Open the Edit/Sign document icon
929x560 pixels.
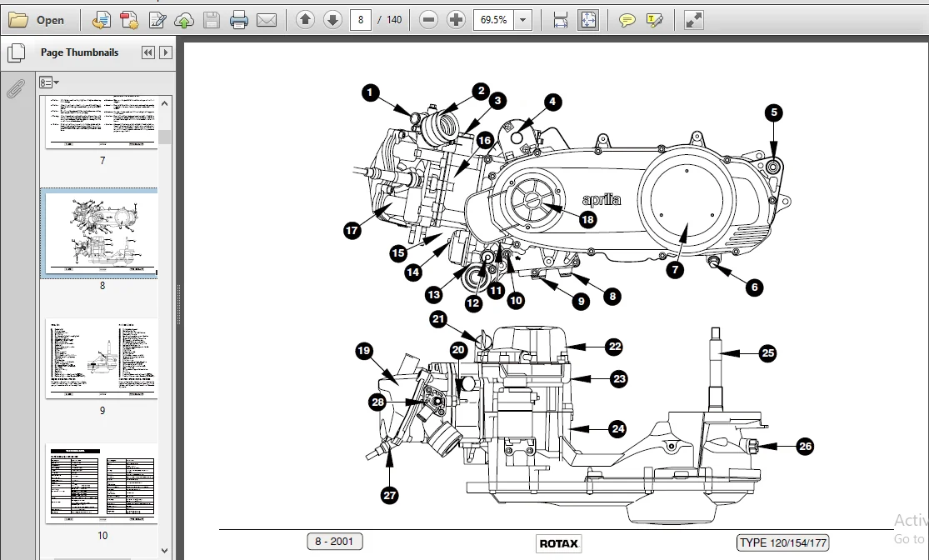click(157, 20)
